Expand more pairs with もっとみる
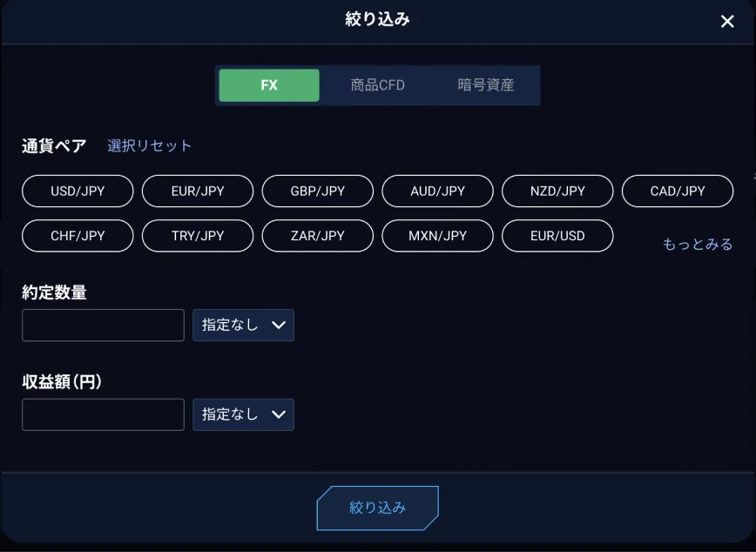 click(698, 245)
